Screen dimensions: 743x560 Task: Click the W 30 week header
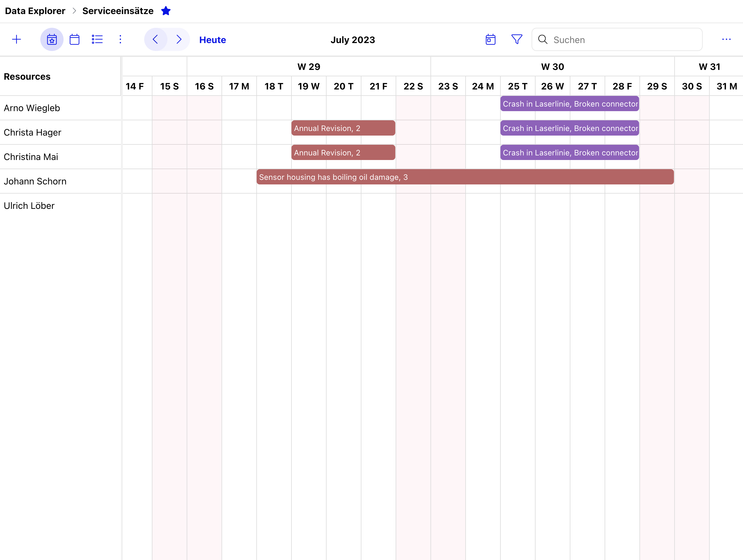tap(553, 67)
